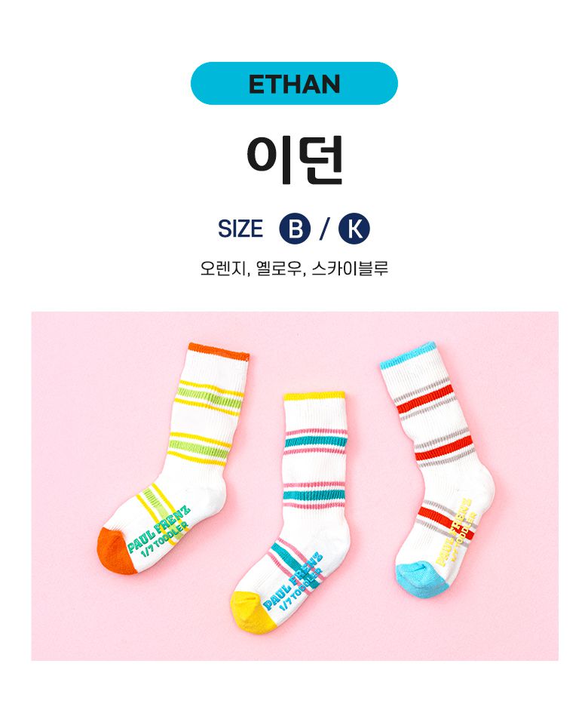
Task: Click the yellow PAUL FRENZ text on right sock
Action: (455, 532)
